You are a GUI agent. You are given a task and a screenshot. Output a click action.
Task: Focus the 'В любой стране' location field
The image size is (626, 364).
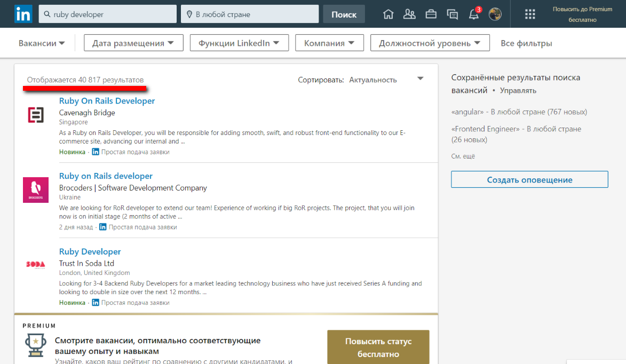pyautogui.click(x=250, y=14)
